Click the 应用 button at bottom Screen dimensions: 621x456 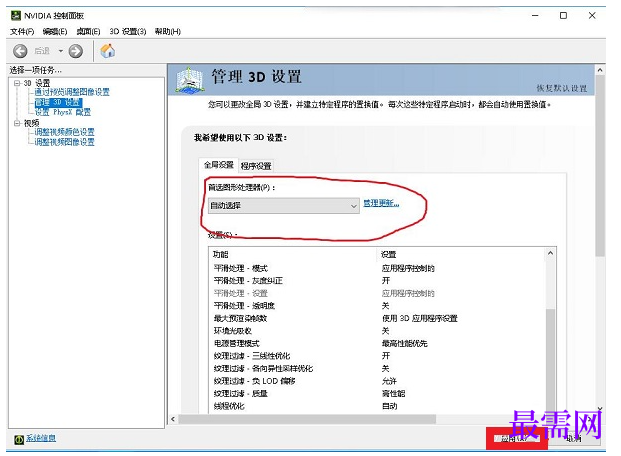pos(516,438)
